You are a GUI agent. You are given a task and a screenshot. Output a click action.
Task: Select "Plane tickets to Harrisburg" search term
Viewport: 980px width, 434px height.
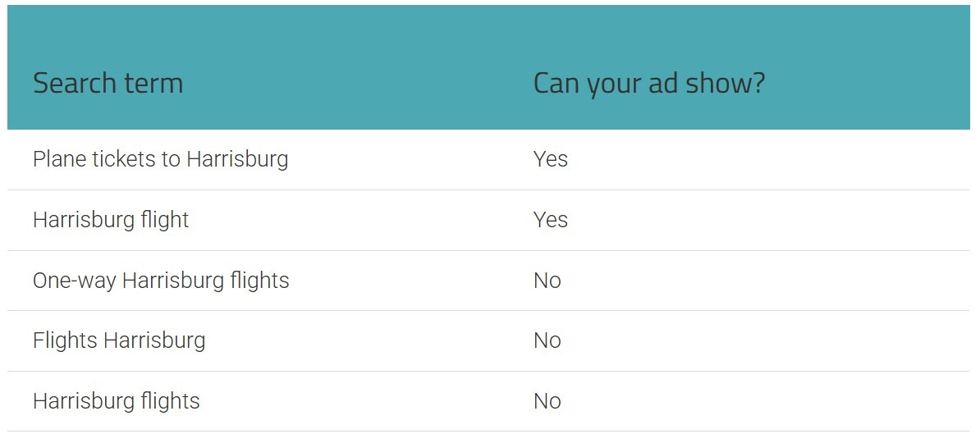click(x=160, y=158)
